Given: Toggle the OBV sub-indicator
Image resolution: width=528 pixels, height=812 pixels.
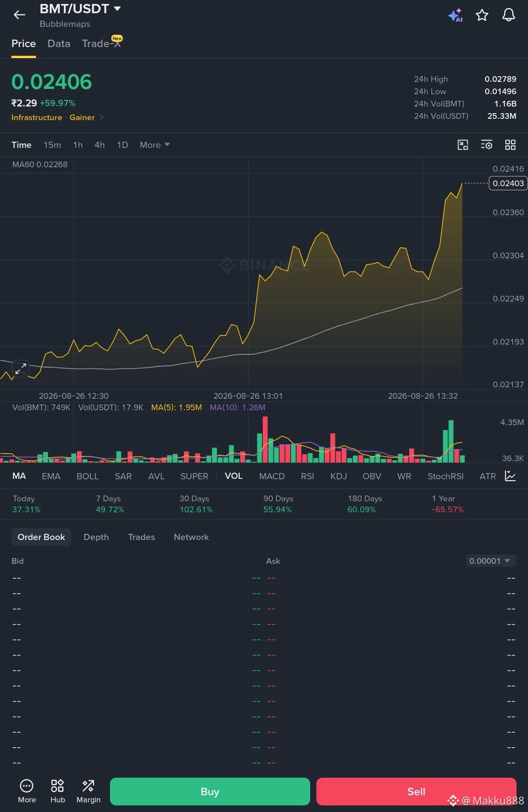Looking at the screenshot, I should pos(372,476).
